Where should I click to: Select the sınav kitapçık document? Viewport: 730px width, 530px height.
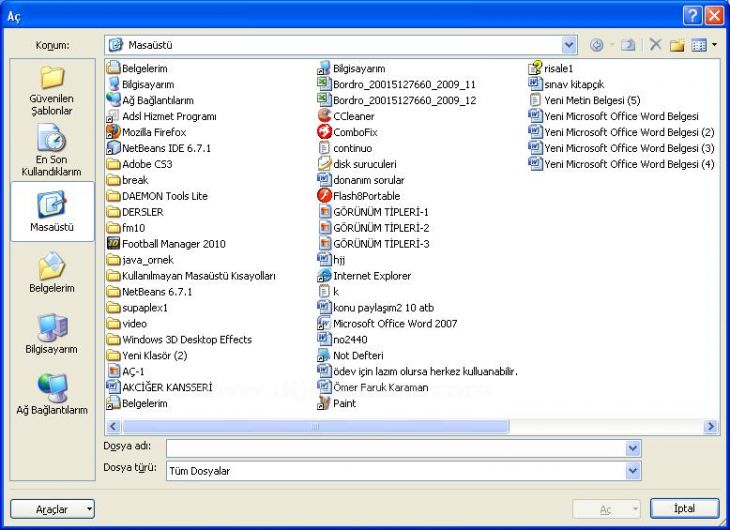tap(567, 84)
